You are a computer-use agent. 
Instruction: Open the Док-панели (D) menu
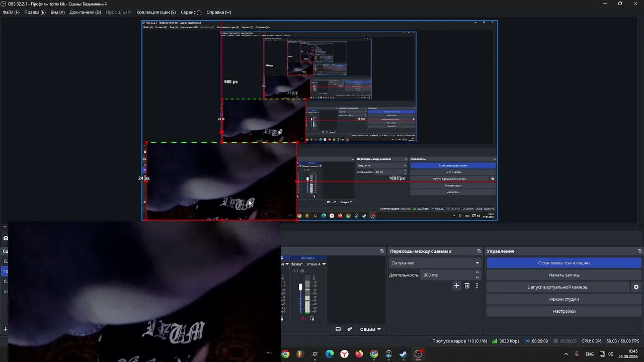pyautogui.click(x=85, y=12)
